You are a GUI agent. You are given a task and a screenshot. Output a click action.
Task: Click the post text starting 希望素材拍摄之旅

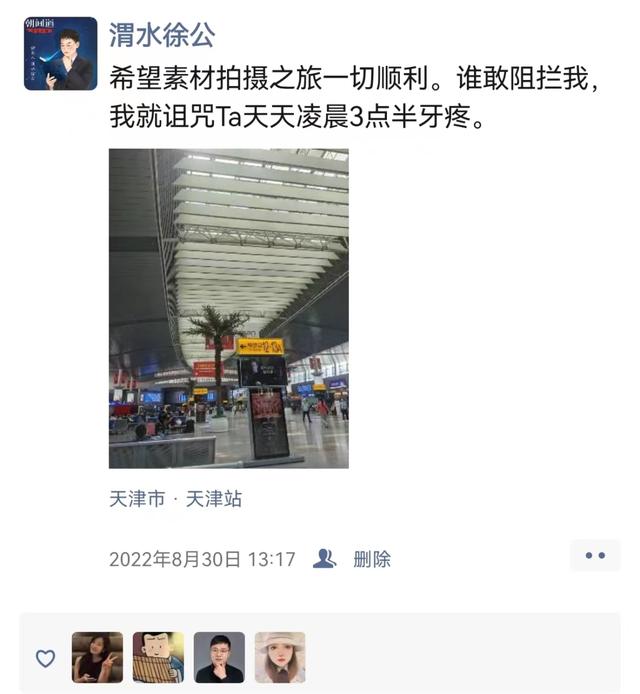tap(354, 79)
